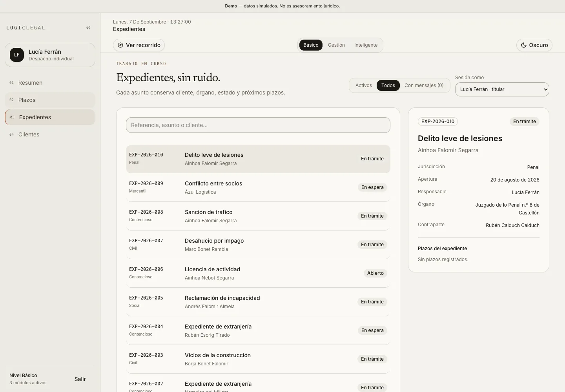Open the EXP-2026-005 Reclamación de incapacidad row
Viewport: 565px width, 392px height.
click(258, 302)
